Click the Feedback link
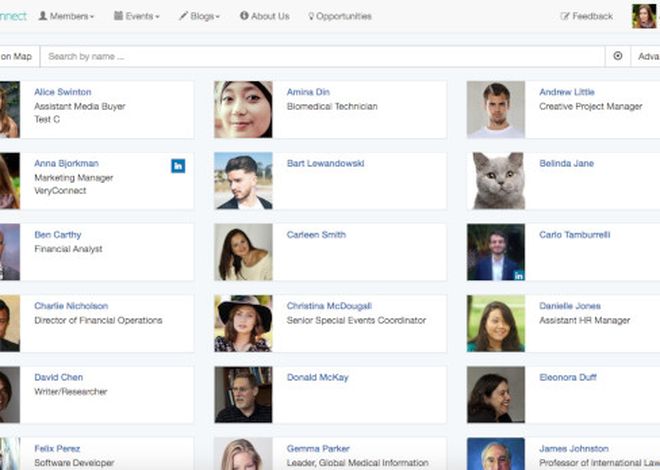 coord(586,16)
